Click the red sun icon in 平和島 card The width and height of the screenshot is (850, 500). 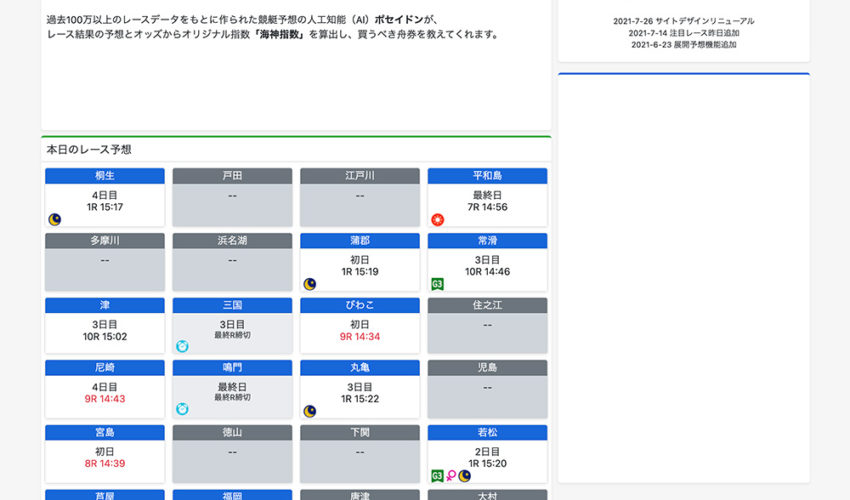437,219
